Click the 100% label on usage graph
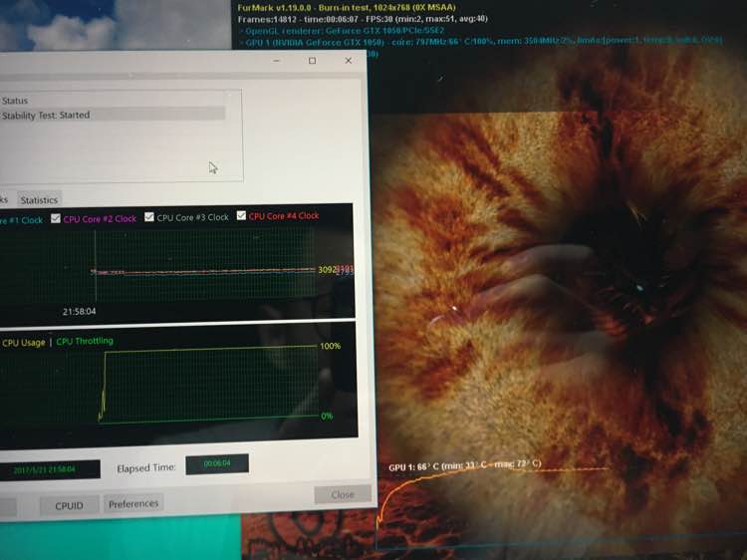747x560 pixels. (330, 346)
